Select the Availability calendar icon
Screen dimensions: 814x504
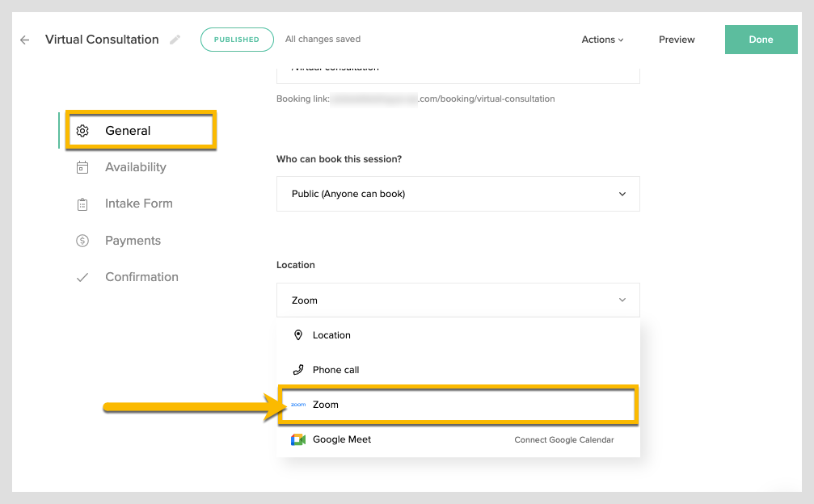pyautogui.click(x=82, y=166)
